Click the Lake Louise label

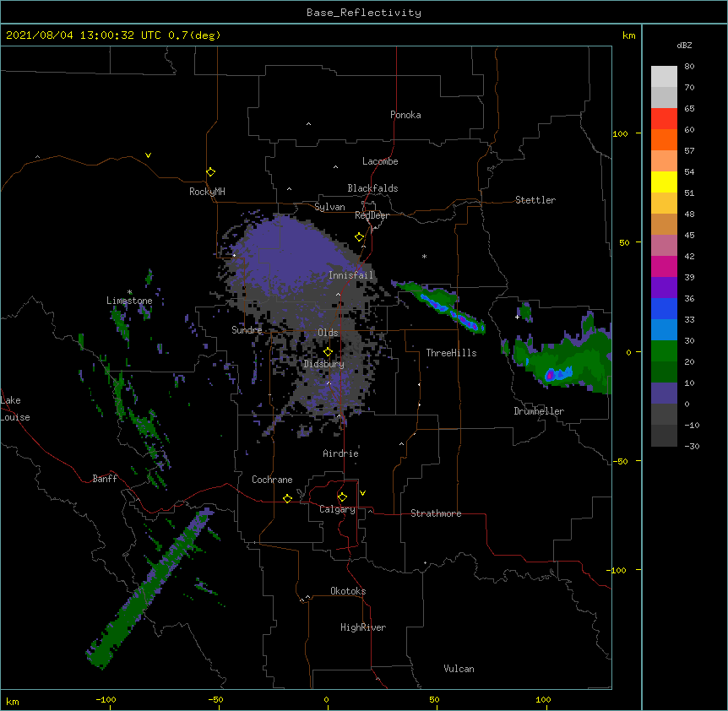[15, 409]
